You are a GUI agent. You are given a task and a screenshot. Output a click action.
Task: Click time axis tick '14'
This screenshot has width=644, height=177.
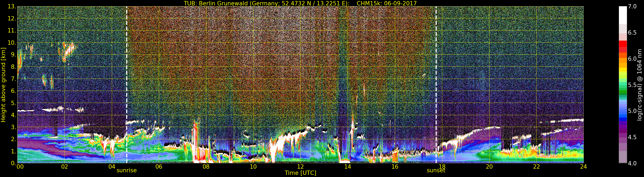[x=347, y=167]
